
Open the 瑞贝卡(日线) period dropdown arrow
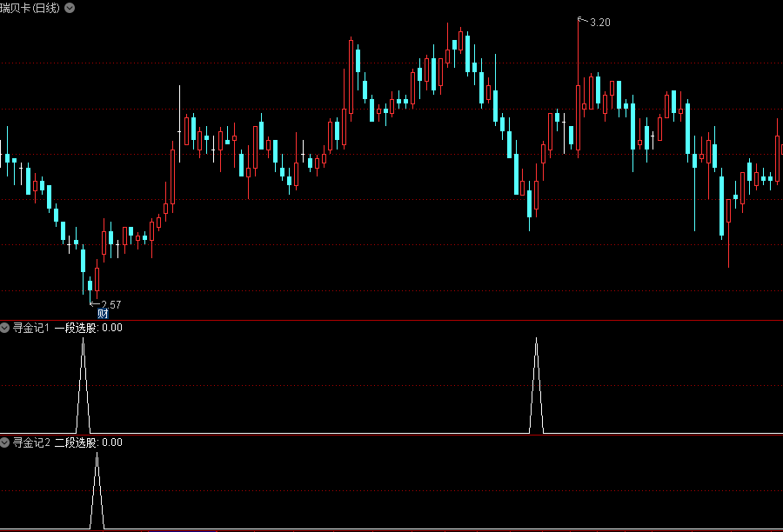coord(70,8)
